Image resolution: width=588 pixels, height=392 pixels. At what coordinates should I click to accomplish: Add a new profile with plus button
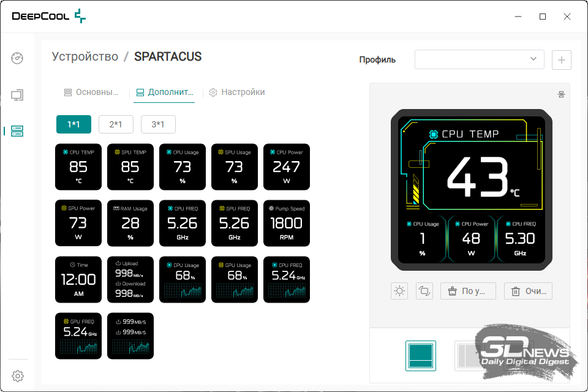[562, 60]
